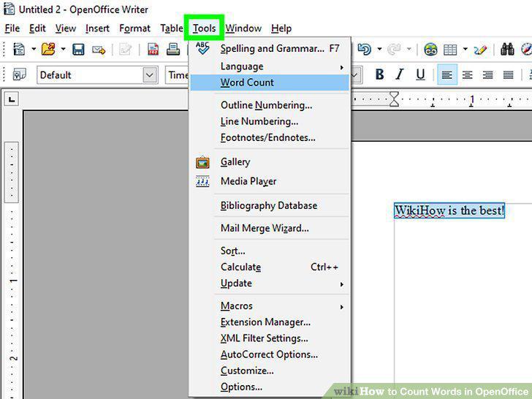The image size is (532, 399).
Task: Click the Export as PDF icon
Action: [x=153, y=50]
